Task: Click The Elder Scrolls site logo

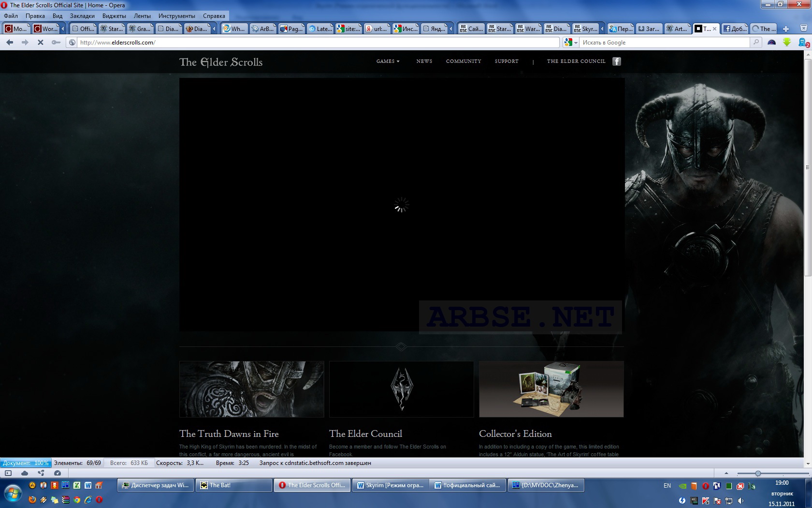Action: point(221,62)
